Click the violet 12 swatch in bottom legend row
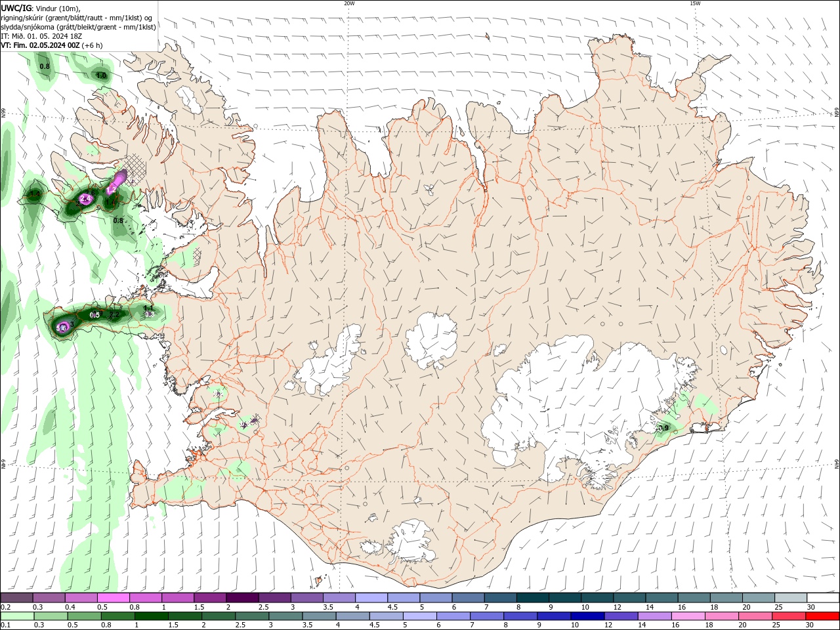Viewport: 840px width, 630px height. pyautogui.click(x=620, y=616)
